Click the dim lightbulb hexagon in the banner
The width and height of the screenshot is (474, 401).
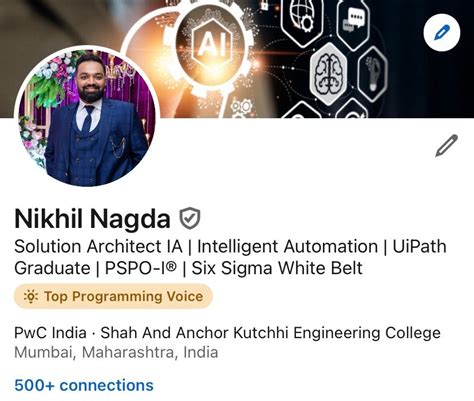click(373, 74)
